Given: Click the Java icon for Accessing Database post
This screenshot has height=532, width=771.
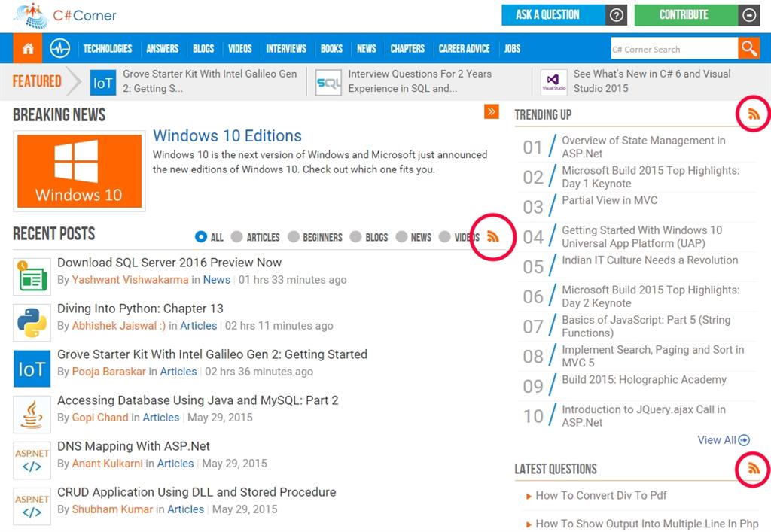Looking at the screenshot, I should click(x=32, y=414).
